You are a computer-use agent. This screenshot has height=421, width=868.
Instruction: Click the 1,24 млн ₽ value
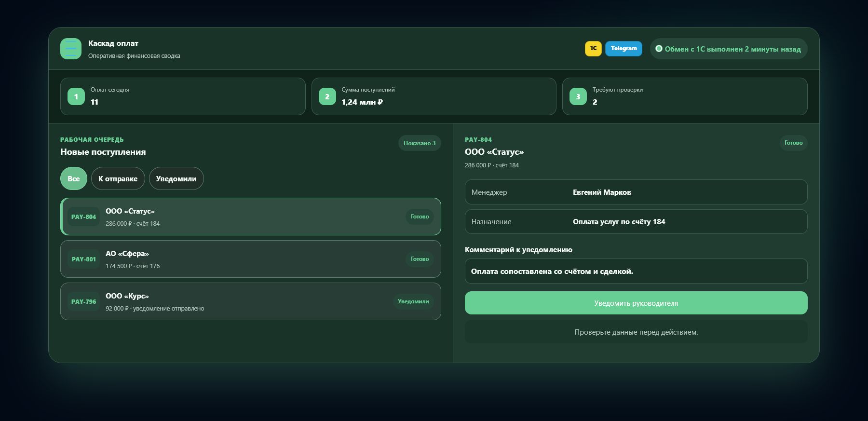(362, 102)
